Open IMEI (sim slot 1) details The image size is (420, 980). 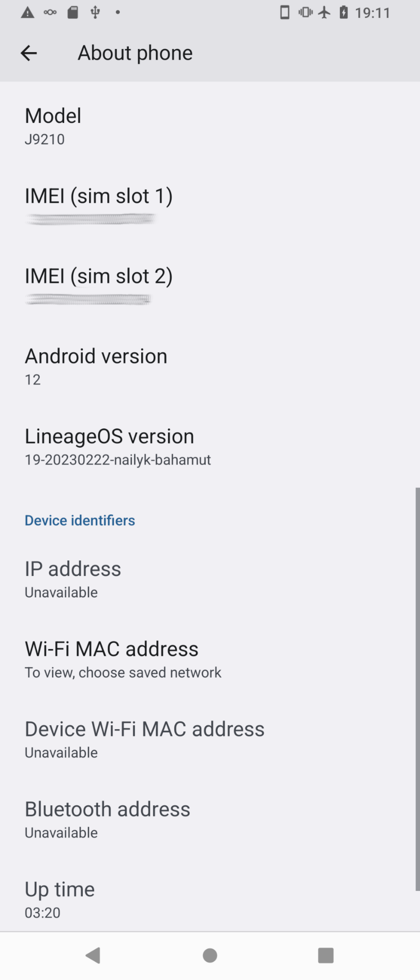(x=210, y=207)
